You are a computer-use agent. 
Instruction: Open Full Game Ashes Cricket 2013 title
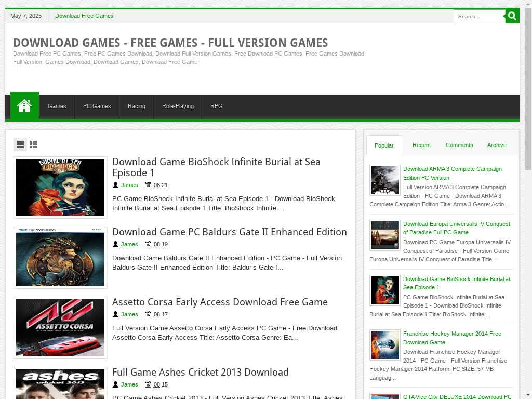(x=200, y=372)
